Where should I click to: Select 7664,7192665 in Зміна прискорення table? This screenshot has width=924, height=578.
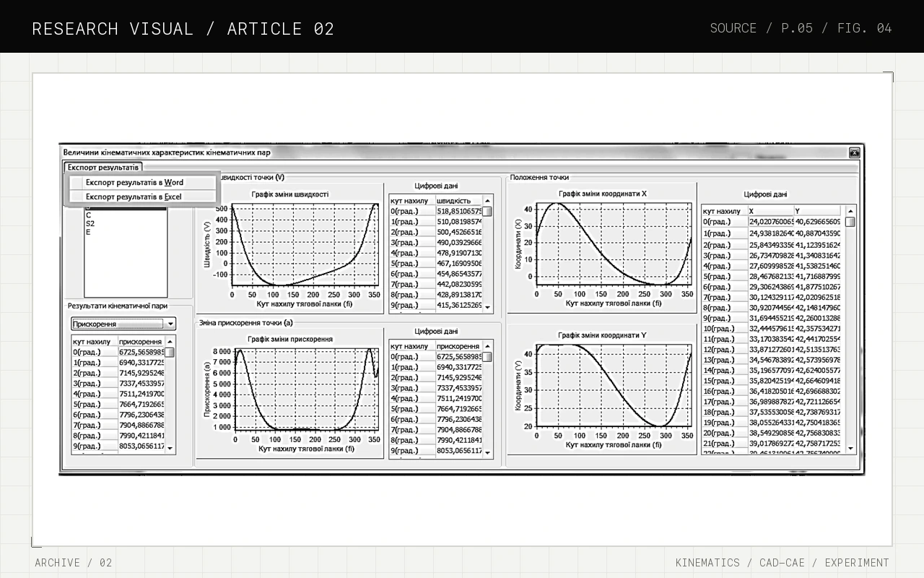click(x=459, y=409)
